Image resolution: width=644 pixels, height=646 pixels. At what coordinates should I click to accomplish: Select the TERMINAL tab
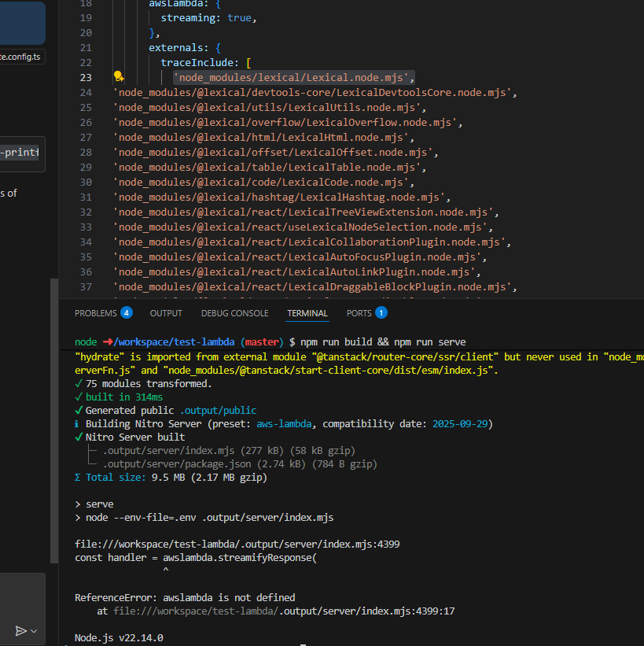tap(307, 313)
